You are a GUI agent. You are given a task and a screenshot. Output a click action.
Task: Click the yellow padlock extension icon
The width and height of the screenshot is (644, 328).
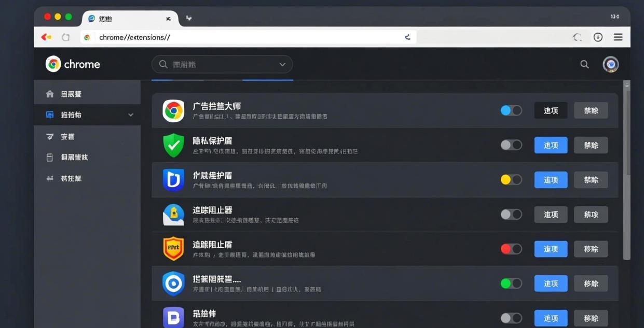pyautogui.click(x=173, y=215)
